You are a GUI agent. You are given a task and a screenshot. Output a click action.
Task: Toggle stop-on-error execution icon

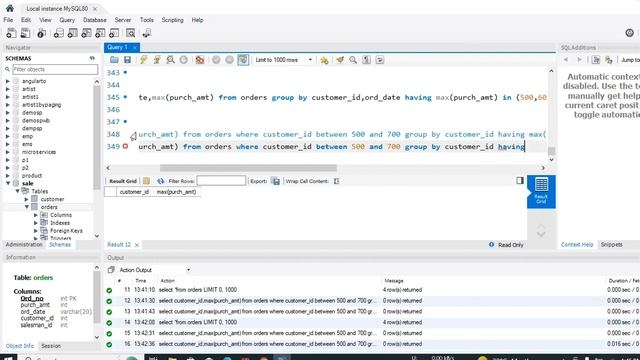tap(200, 60)
